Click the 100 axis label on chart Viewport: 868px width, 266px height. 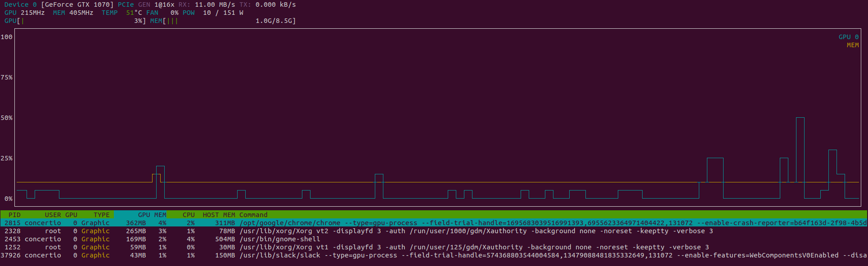click(x=6, y=37)
